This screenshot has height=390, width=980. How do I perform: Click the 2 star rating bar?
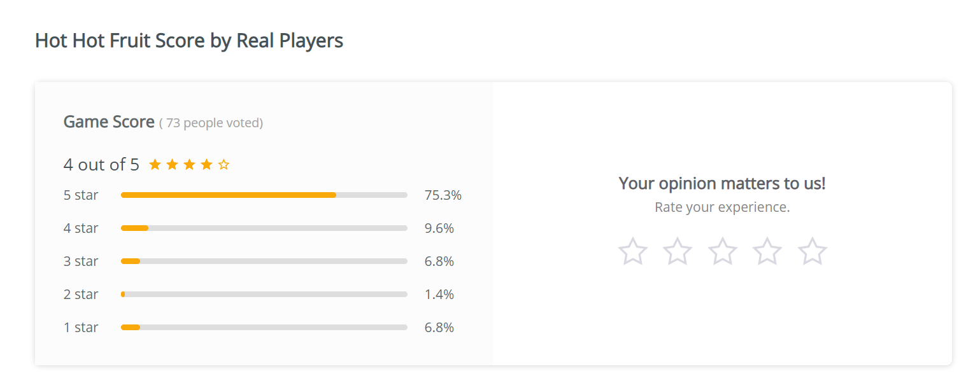(x=264, y=295)
